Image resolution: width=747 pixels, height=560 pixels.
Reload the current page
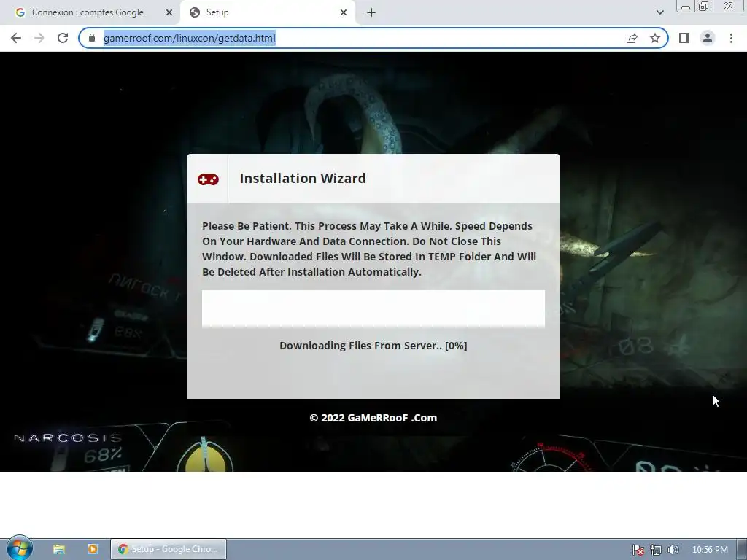click(63, 38)
